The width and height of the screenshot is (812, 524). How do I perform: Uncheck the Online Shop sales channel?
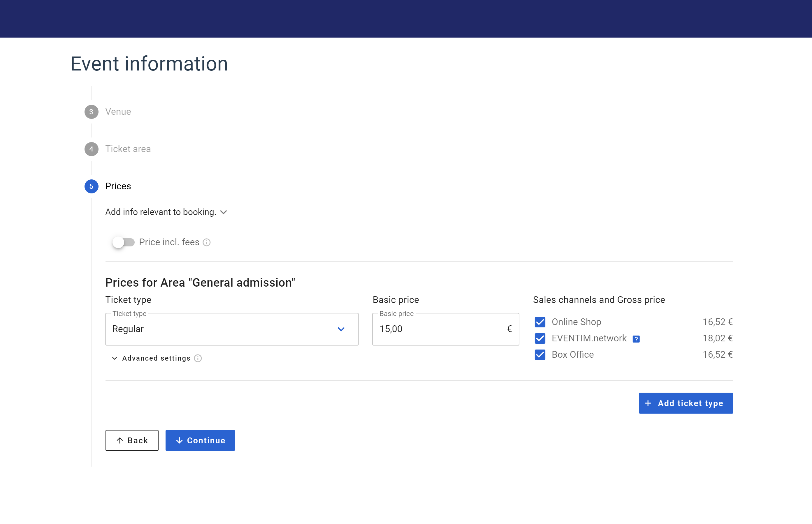tap(539, 322)
